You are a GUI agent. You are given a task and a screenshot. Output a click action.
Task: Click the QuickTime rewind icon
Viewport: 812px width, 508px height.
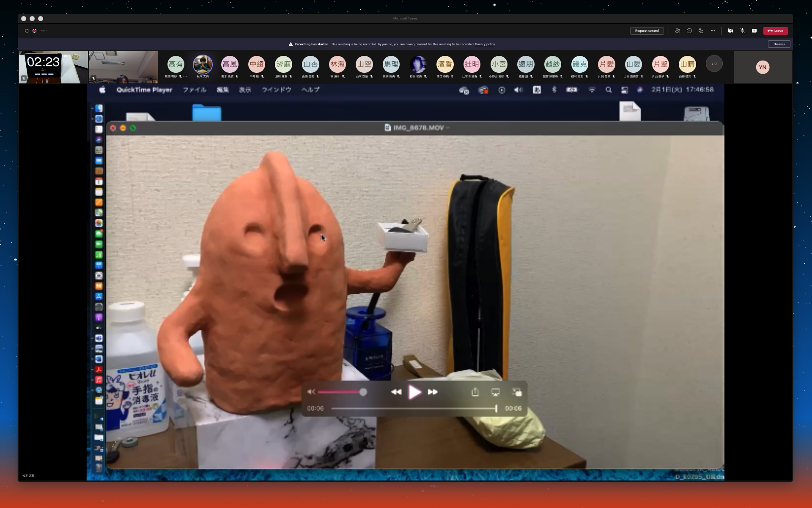pos(396,392)
